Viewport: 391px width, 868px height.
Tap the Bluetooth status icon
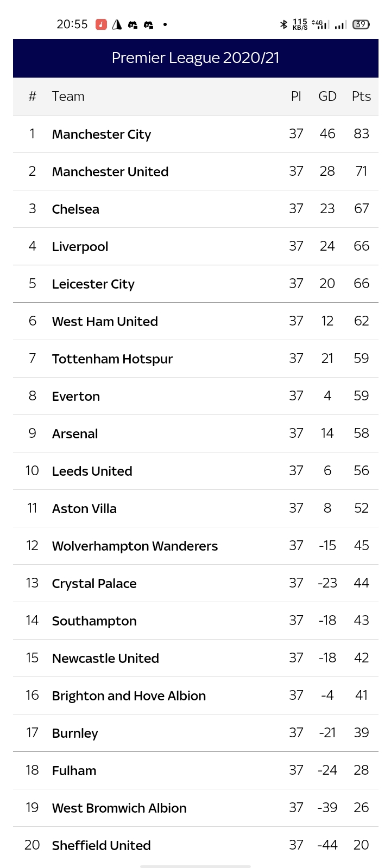tap(283, 24)
